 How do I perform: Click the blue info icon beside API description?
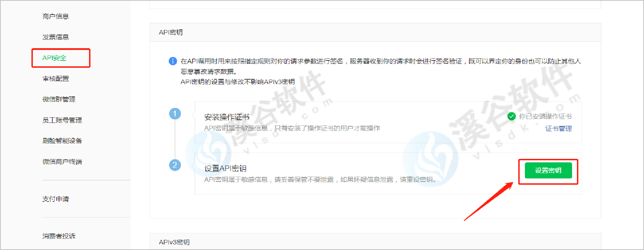pyautogui.click(x=173, y=61)
